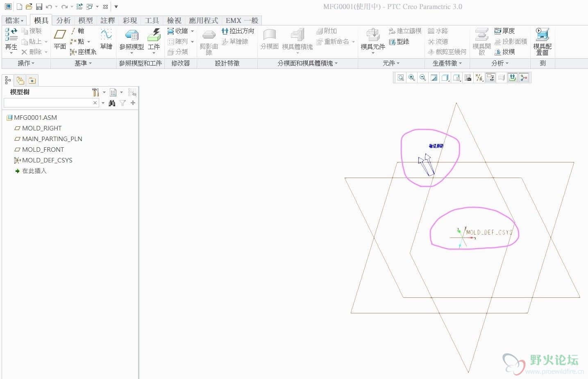The image size is (588, 379).
Task: Click the Windows switch icon in quick access
Action: coord(90,7)
